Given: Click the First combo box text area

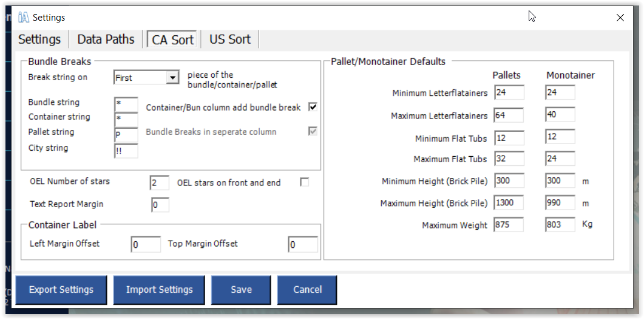Looking at the screenshot, I should 140,77.
